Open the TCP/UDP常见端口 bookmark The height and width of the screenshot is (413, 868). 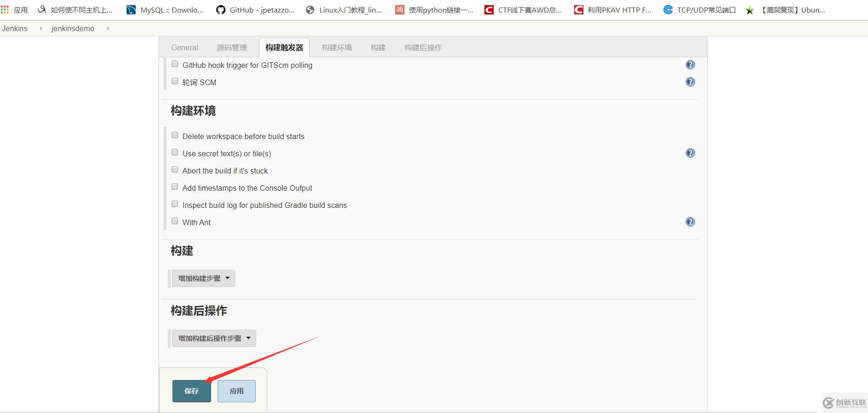click(x=699, y=10)
